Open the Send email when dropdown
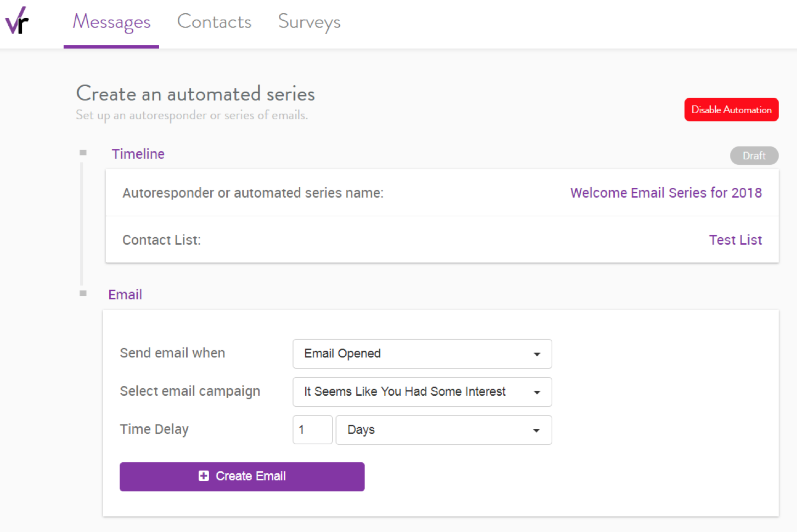Screen dimensions: 797x532 [x=422, y=354]
